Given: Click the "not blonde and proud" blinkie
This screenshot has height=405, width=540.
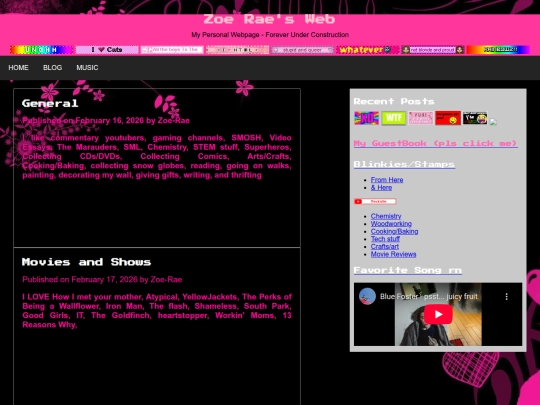Looking at the screenshot, I should (433, 50).
